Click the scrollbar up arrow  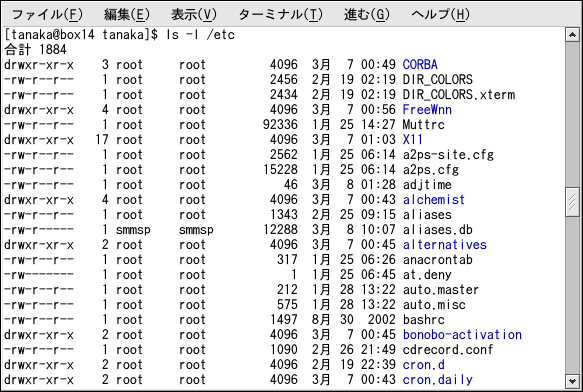pos(572,35)
